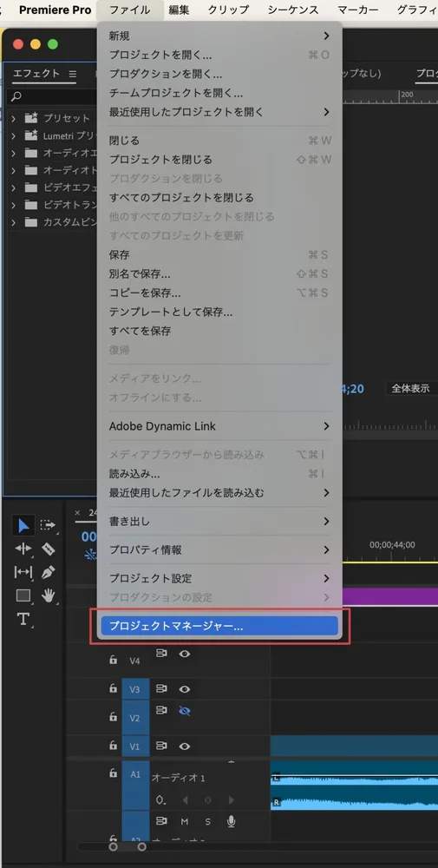Open the シーケンス menu in menu bar

[x=293, y=10]
